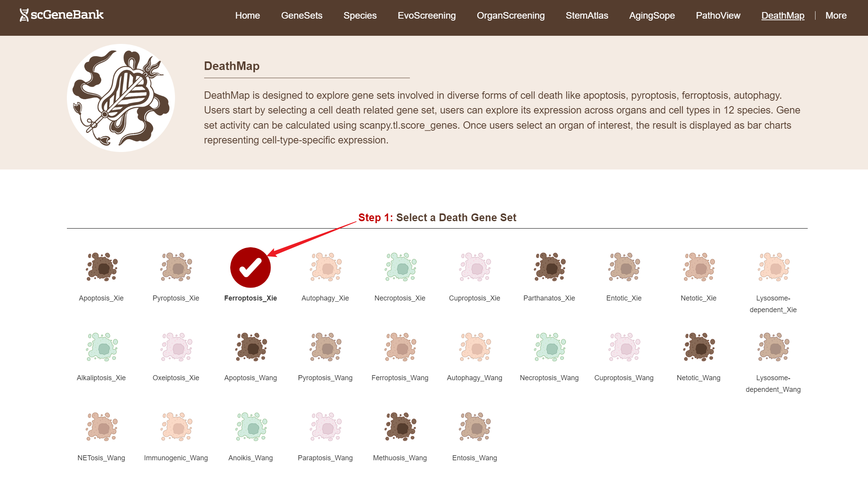868x477 pixels.
Task: Select the Apoptosis_Xie gene set icon
Action: pos(101,267)
